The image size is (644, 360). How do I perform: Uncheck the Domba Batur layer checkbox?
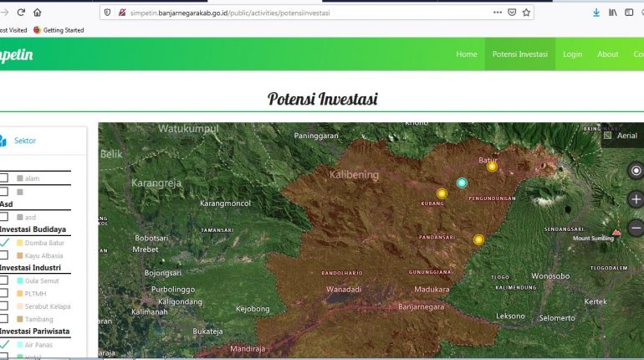point(4,243)
